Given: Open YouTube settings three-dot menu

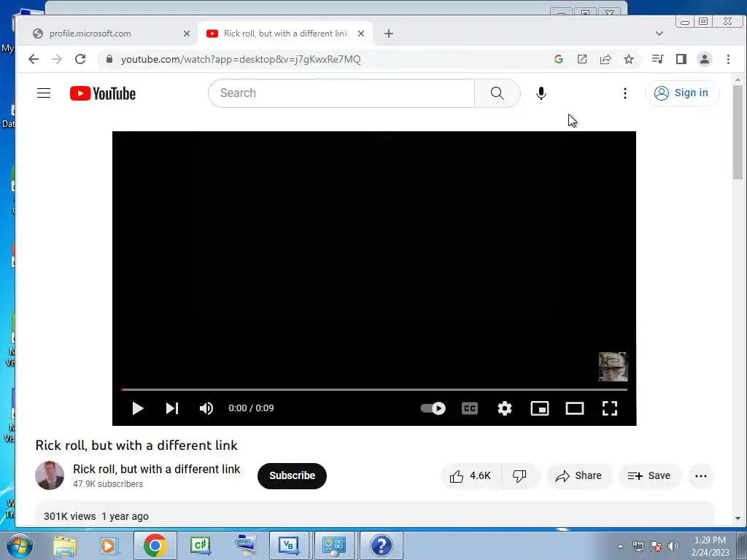Looking at the screenshot, I should (x=625, y=93).
